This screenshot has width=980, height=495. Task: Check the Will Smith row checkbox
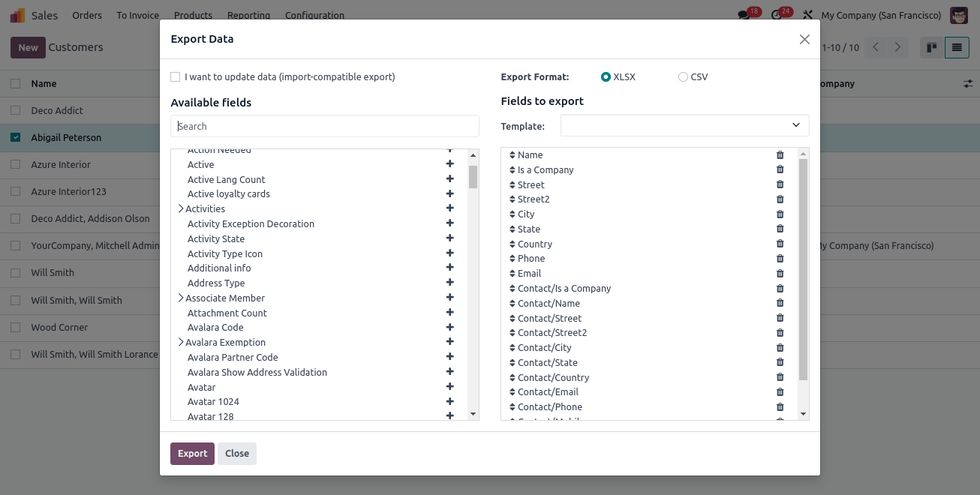tap(16, 272)
